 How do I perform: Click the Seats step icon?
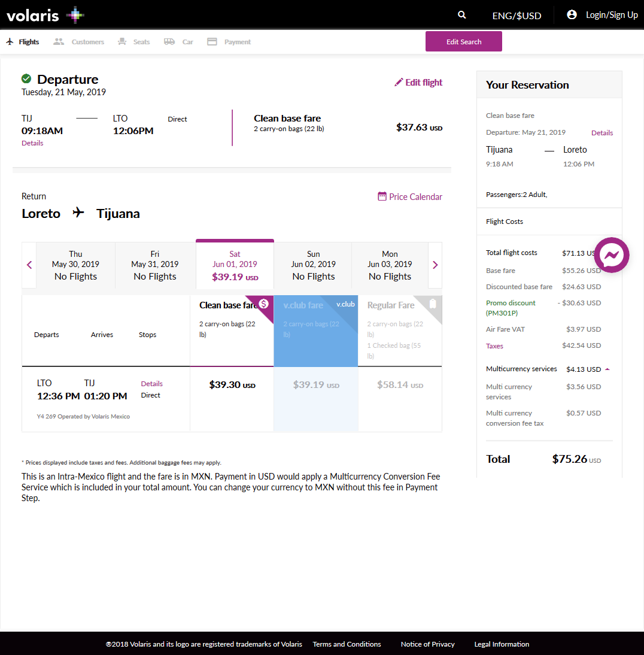tap(123, 42)
